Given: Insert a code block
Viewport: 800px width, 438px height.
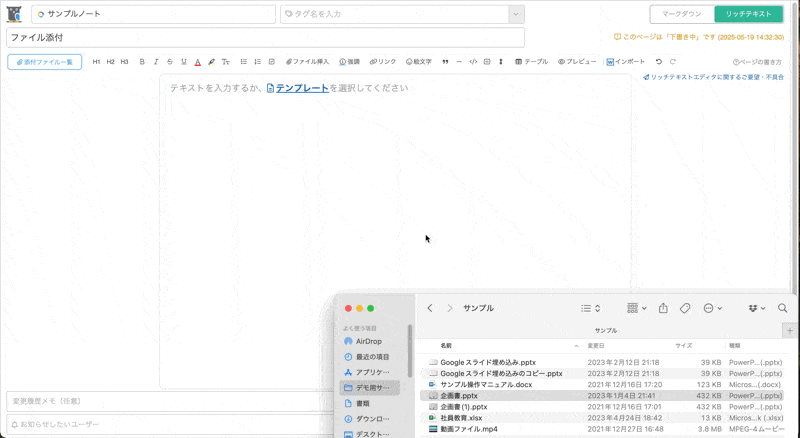Looking at the screenshot, I should coord(473,62).
